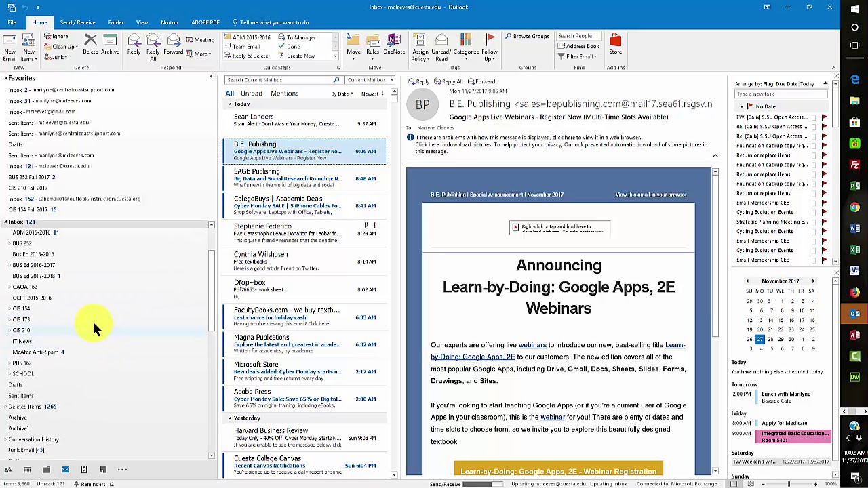Click Reply in the reading pane

(418, 81)
